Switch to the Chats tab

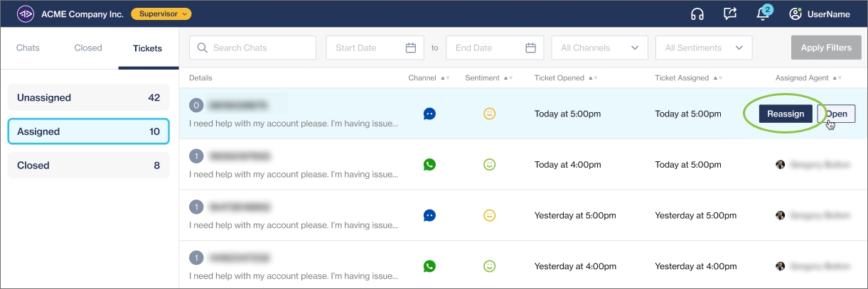pos(28,48)
